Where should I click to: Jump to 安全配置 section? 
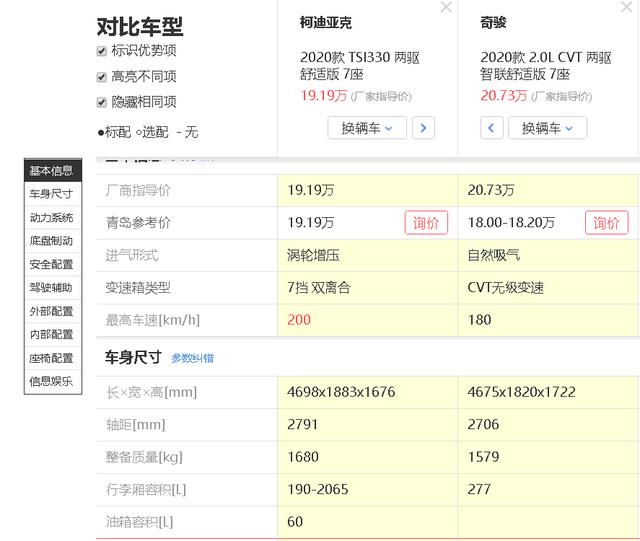tap(53, 264)
